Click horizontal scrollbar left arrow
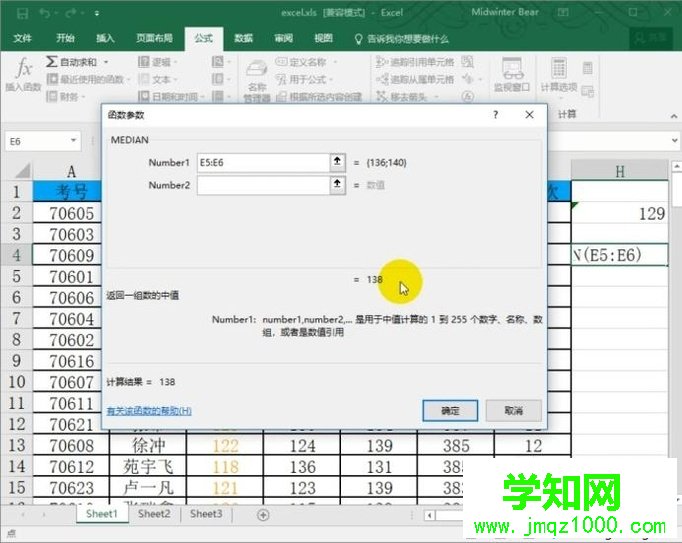 tap(430, 516)
